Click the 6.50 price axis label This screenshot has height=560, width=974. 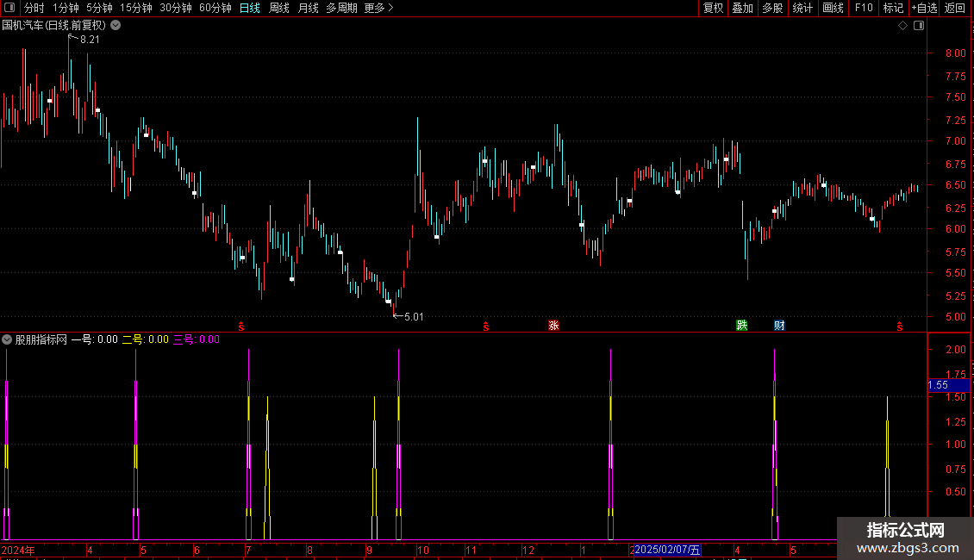click(955, 185)
